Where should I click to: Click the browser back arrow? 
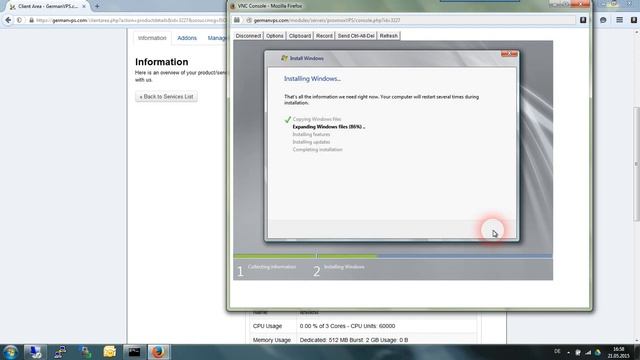pyautogui.click(x=8, y=20)
